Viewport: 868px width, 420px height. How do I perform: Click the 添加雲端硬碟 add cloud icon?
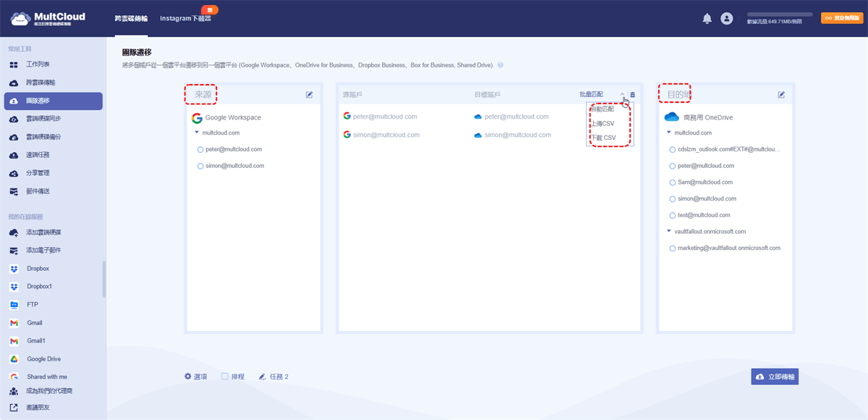[13, 232]
